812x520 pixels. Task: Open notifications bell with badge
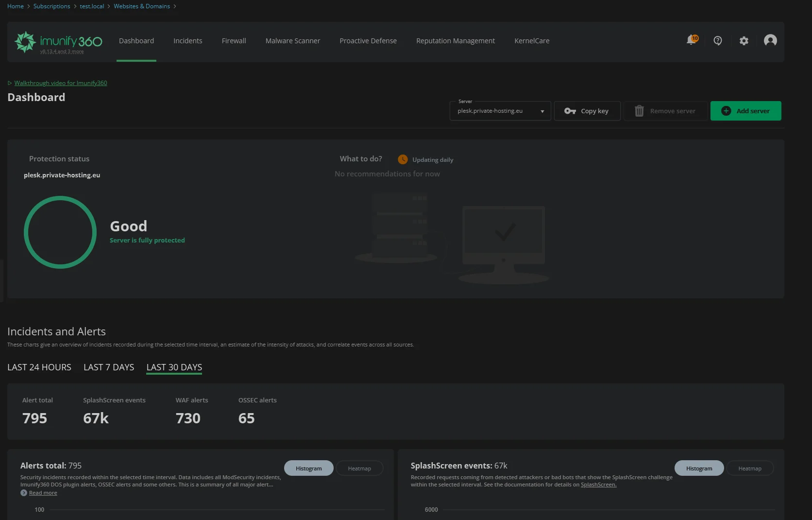692,40
